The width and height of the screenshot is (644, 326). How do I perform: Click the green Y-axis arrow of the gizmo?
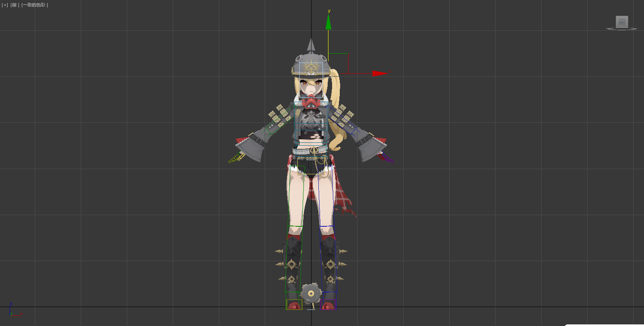click(328, 21)
